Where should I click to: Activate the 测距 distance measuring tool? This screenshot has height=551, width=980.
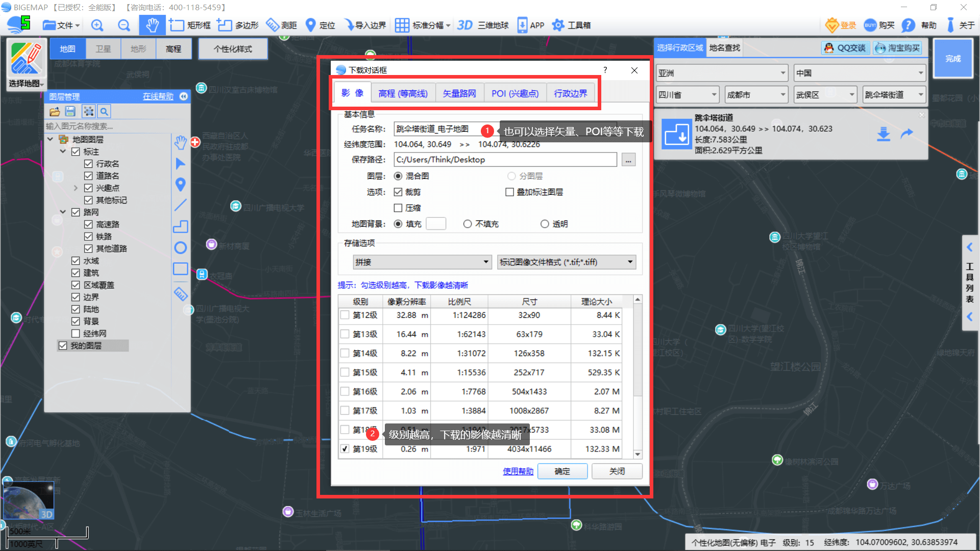coord(282,25)
